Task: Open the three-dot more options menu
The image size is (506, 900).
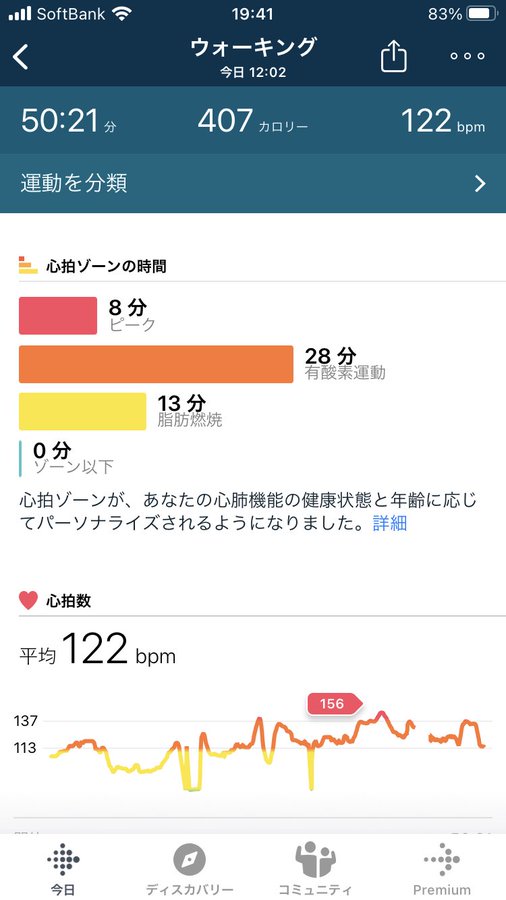Action: point(468,56)
